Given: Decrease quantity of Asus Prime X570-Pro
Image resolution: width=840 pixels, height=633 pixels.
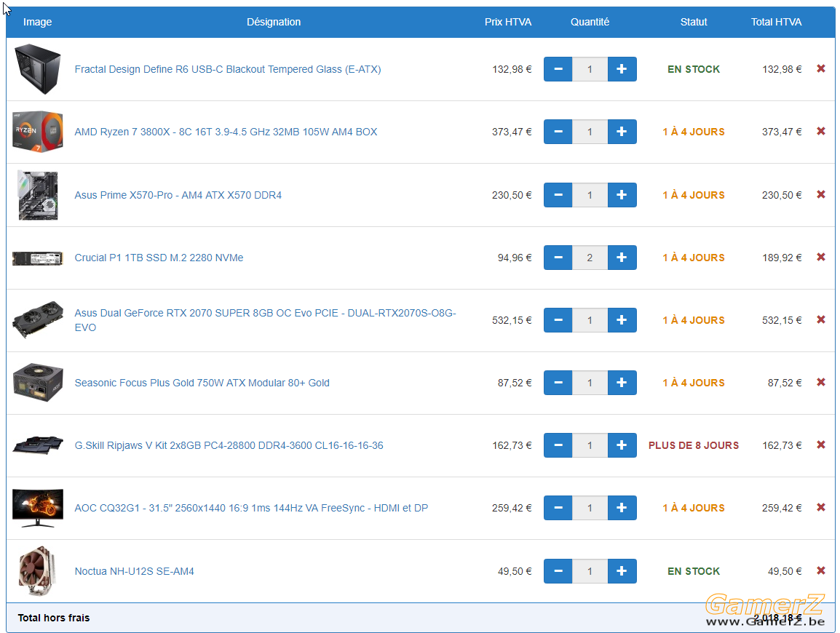Looking at the screenshot, I should pos(558,195).
